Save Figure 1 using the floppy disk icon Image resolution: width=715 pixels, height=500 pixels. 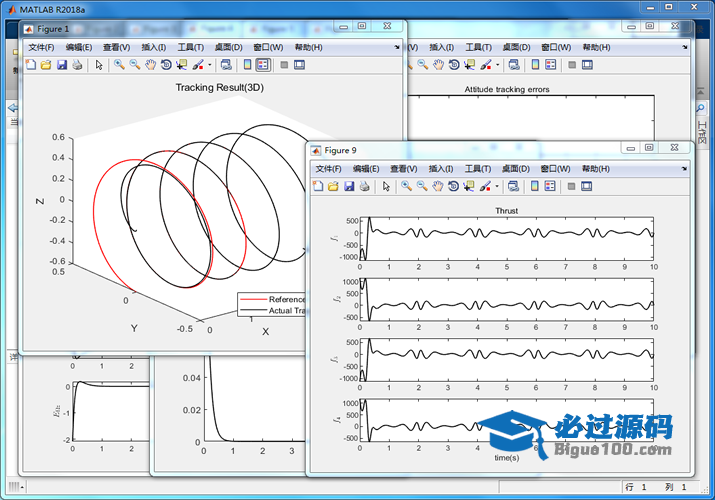pos(62,65)
